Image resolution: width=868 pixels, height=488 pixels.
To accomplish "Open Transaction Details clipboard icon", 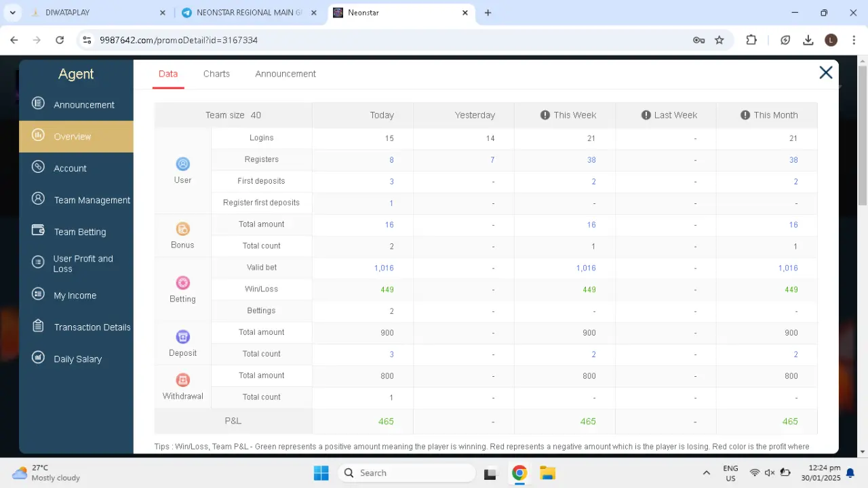I will 38,326.
